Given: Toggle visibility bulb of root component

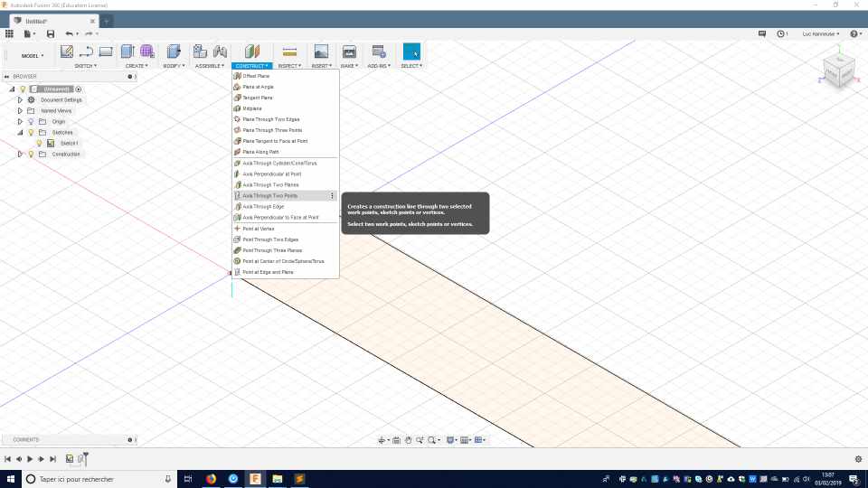Looking at the screenshot, I should tap(24, 89).
